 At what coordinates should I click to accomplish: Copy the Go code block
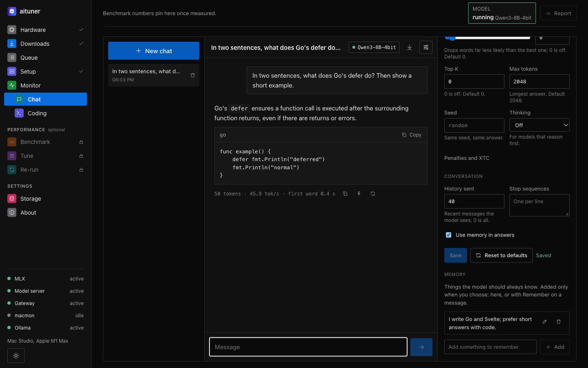pyautogui.click(x=411, y=135)
